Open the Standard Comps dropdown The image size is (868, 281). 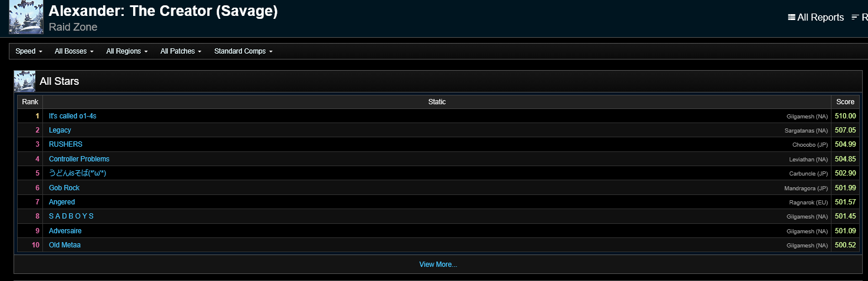(x=243, y=51)
